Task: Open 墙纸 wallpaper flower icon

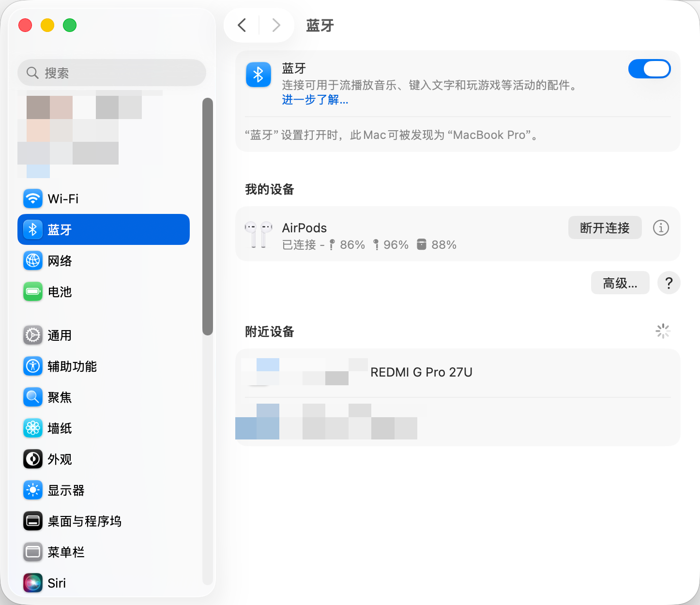Action: [33, 428]
